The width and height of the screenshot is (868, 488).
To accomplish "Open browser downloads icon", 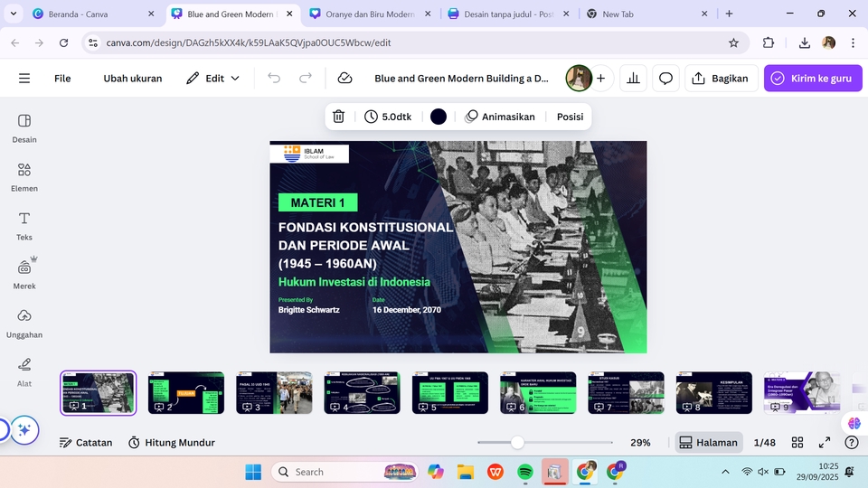I will [805, 42].
